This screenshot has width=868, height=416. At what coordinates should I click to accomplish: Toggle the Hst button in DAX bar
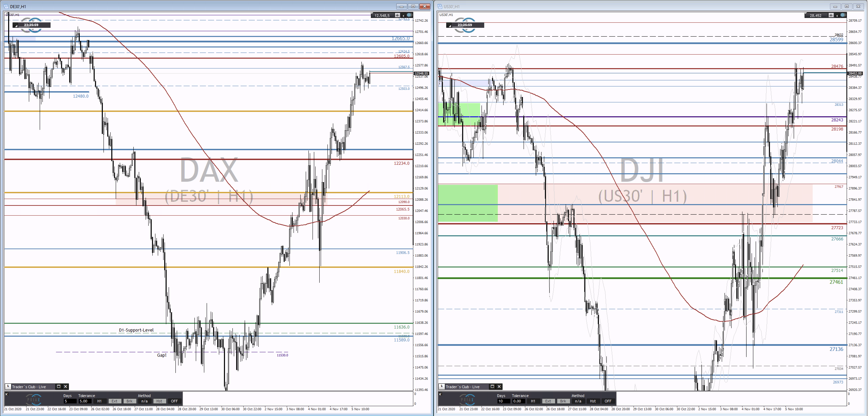click(x=159, y=401)
